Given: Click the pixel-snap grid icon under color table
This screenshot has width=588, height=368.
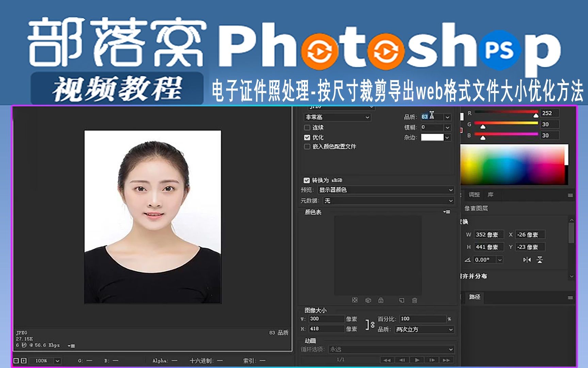Looking at the screenshot, I should point(355,300).
